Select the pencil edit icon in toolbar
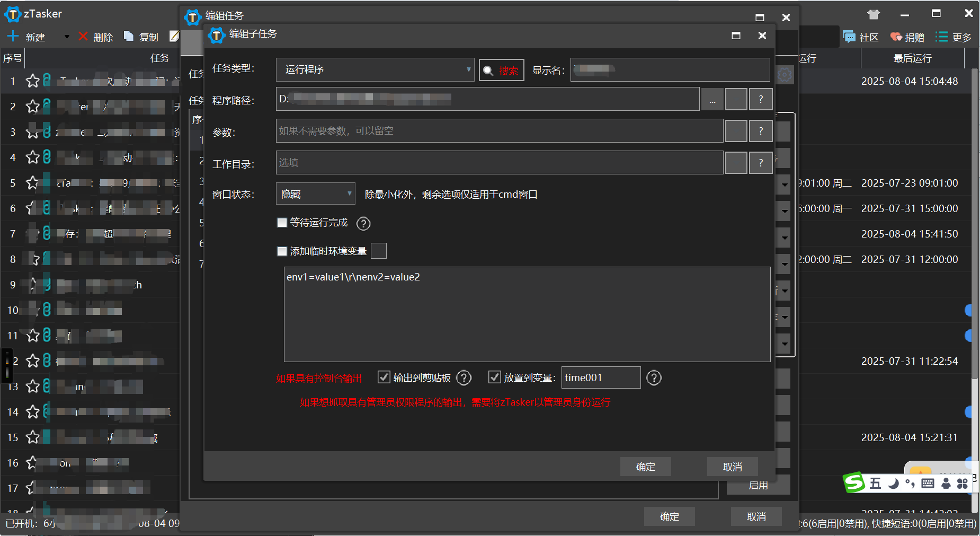This screenshot has height=536, width=980. 174,36
